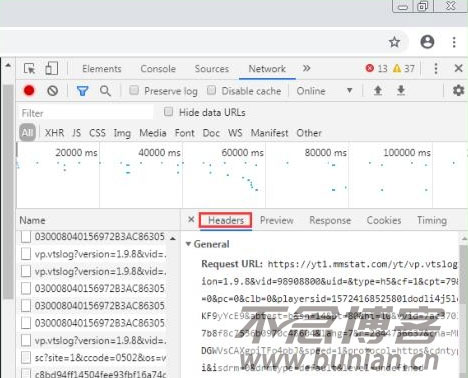Screen dimensions: 468x378
Task: Toggle the blue filter funnel icon
Action: point(82,91)
